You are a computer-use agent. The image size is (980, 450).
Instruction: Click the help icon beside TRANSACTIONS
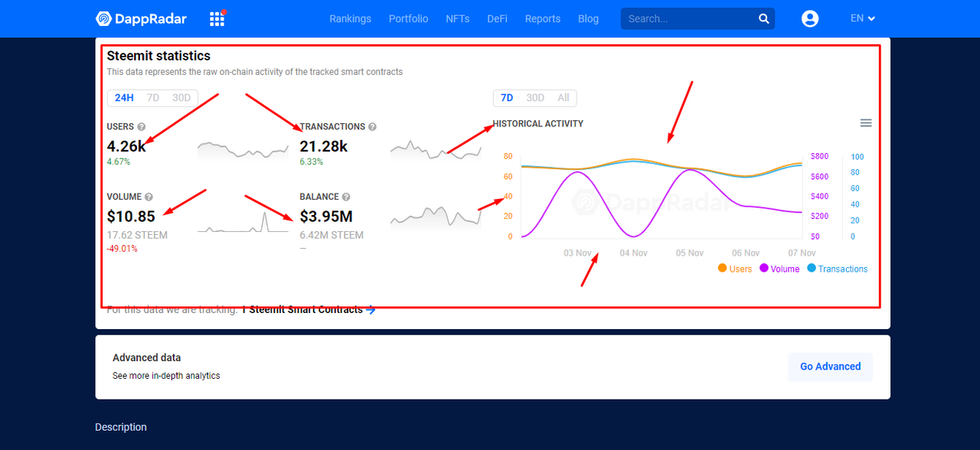372,127
